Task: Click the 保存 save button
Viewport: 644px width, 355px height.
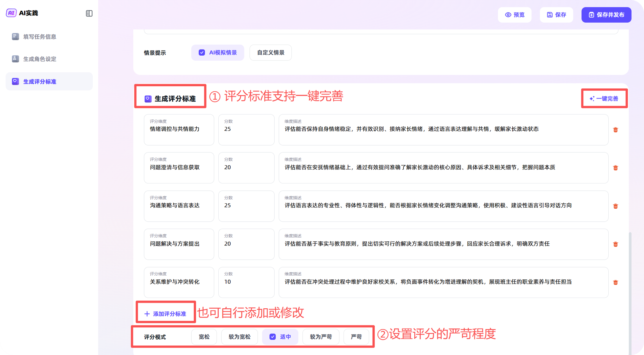Action: click(x=556, y=15)
